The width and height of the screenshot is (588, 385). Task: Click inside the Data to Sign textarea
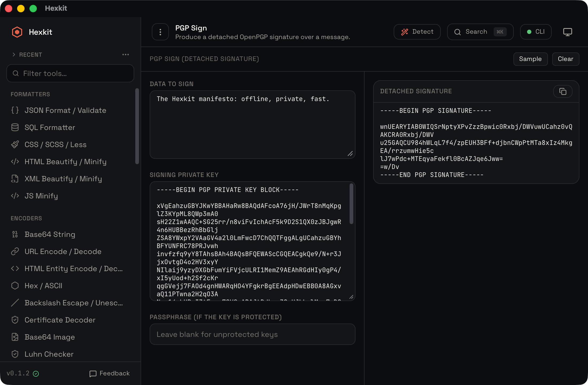(252, 125)
